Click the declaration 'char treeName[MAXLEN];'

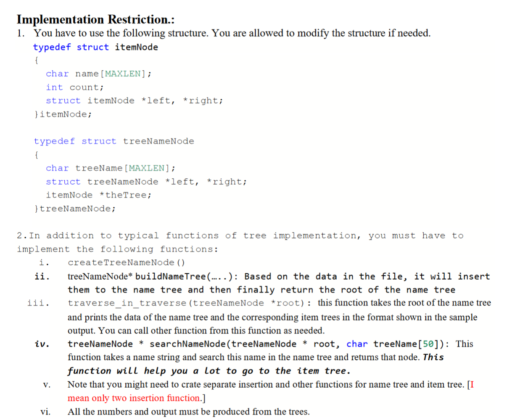coord(111,168)
